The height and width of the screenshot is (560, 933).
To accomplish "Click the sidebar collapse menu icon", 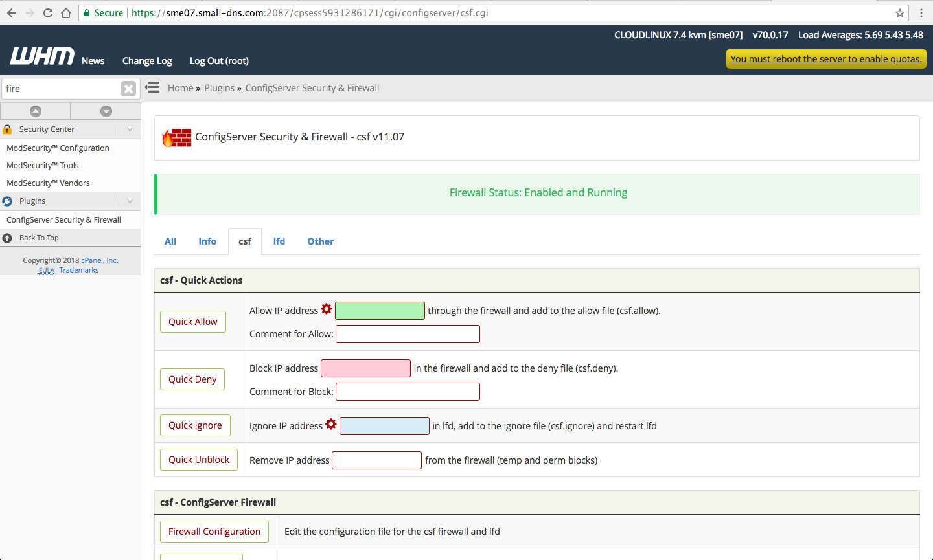I will (x=152, y=87).
